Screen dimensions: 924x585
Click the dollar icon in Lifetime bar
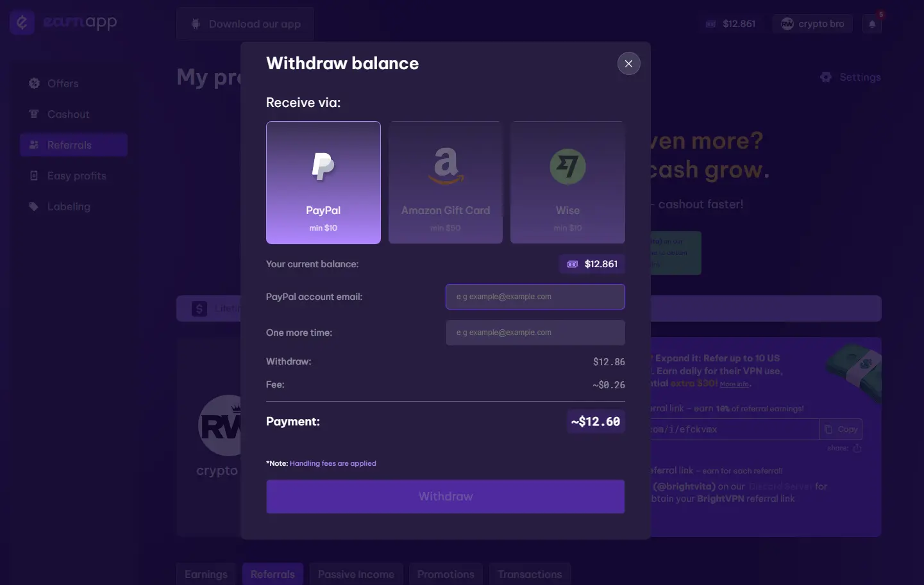pos(199,309)
